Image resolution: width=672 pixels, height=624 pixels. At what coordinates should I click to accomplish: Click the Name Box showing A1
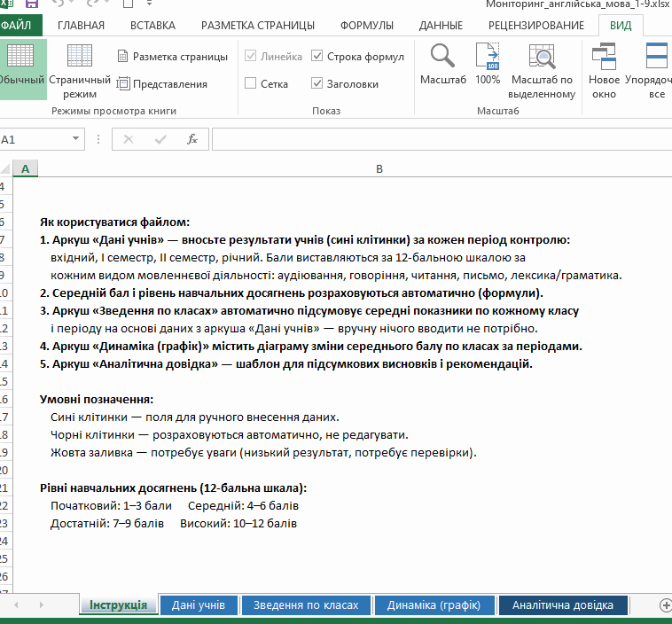(x=35, y=139)
